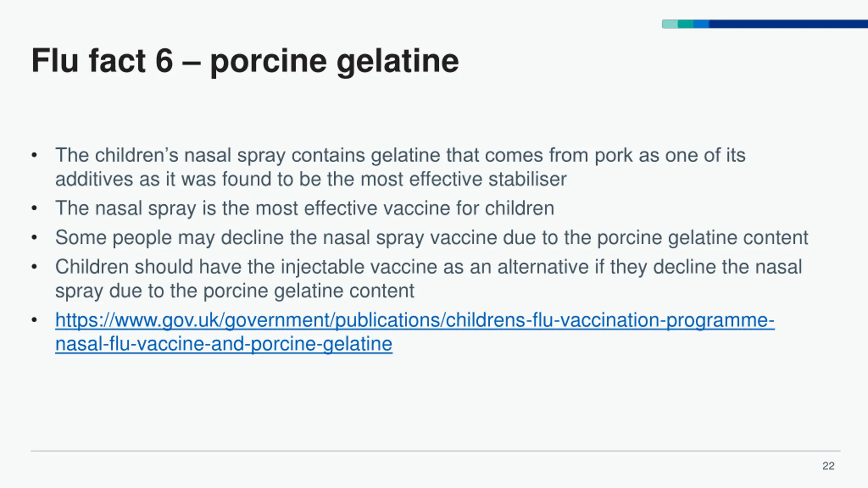Click the bullet dot before 'The children's nasal spray'
This screenshot has height=488, width=868.
(x=34, y=156)
